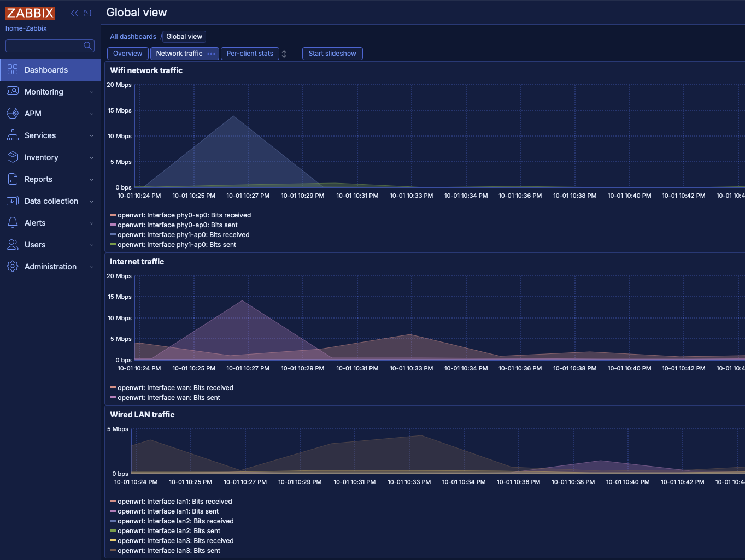
Task: Click the Users people icon
Action: click(13, 245)
